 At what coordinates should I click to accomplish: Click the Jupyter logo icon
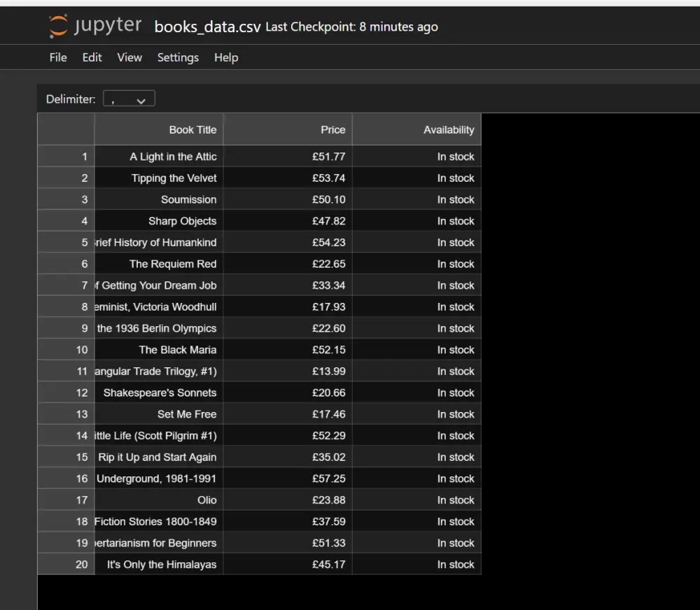point(59,26)
